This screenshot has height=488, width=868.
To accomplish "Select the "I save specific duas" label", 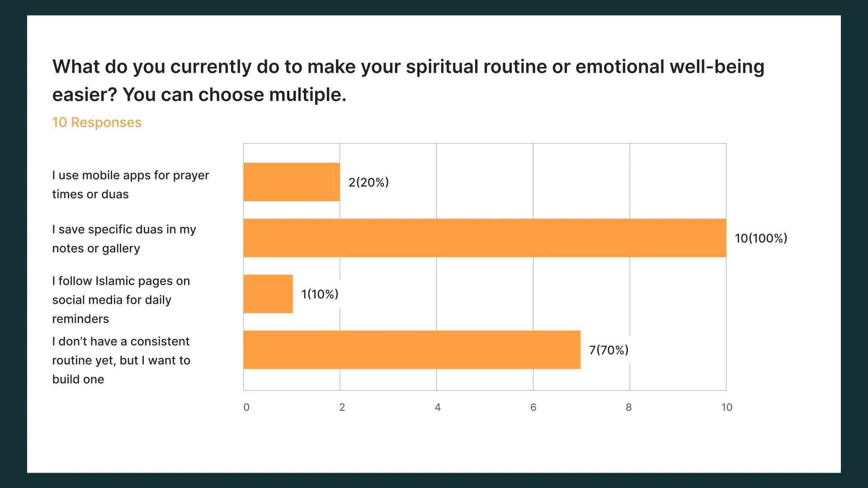I will (124, 239).
